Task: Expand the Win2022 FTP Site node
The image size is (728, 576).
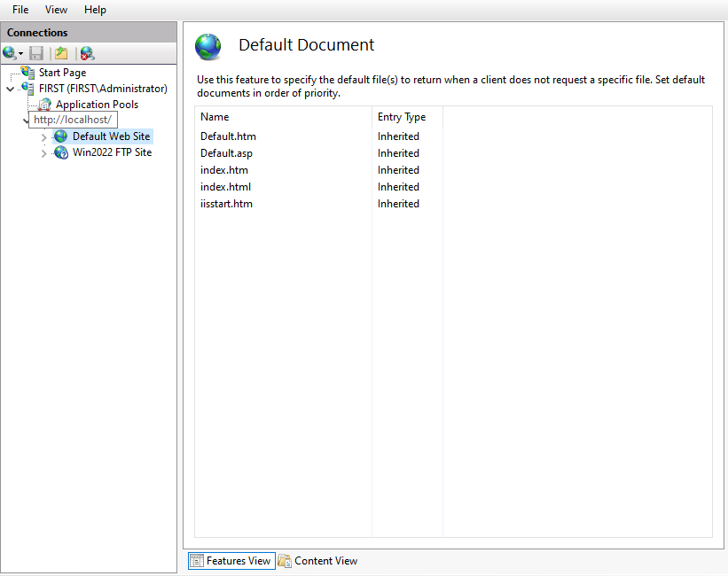Action: click(43, 153)
